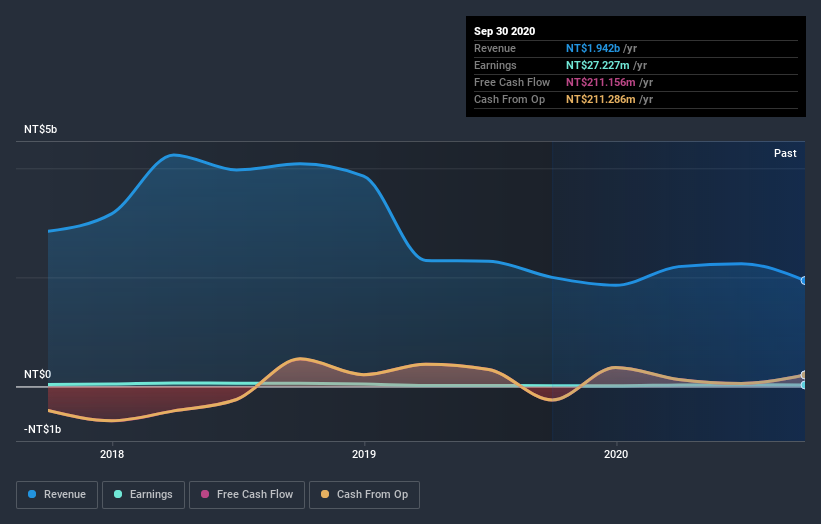Click the NT$27.227m earnings value in tooltip
The image size is (821, 524).
coord(597,65)
